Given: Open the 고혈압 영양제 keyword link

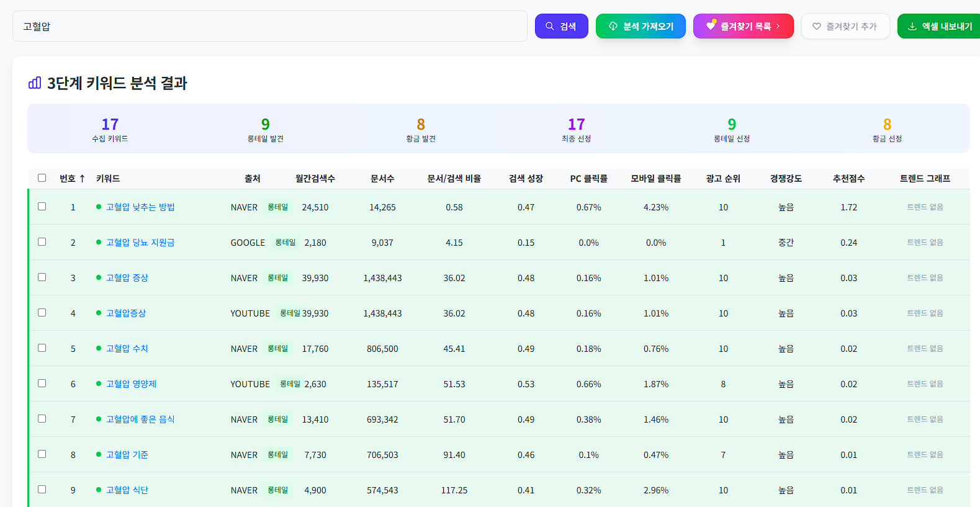Looking at the screenshot, I should [x=131, y=384].
